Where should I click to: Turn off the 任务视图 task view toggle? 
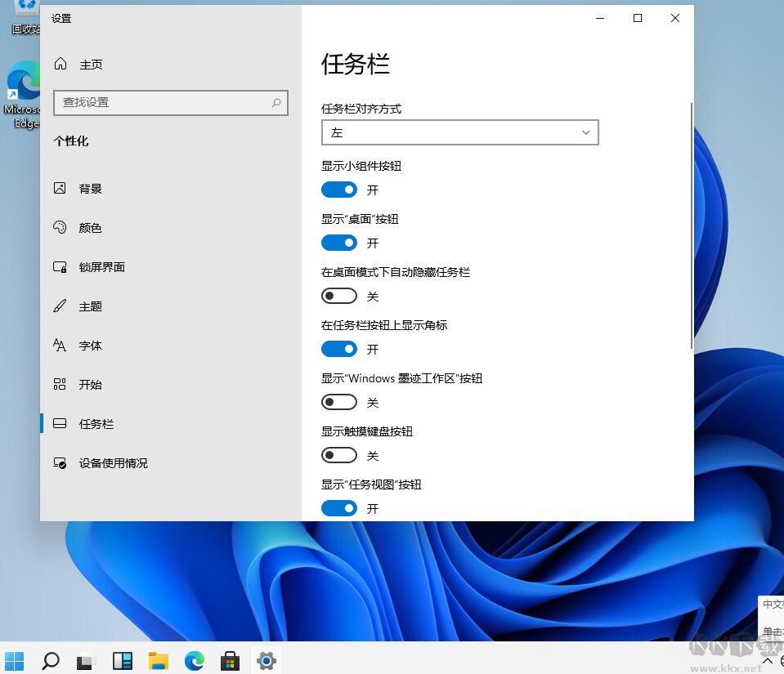pos(339,508)
